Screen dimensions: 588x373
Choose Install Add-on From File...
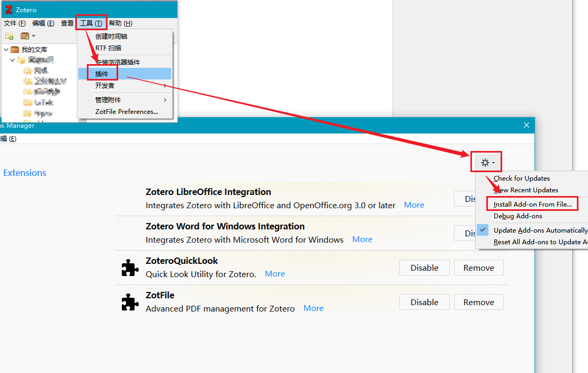pyautogui.click(x=532, y=204)
